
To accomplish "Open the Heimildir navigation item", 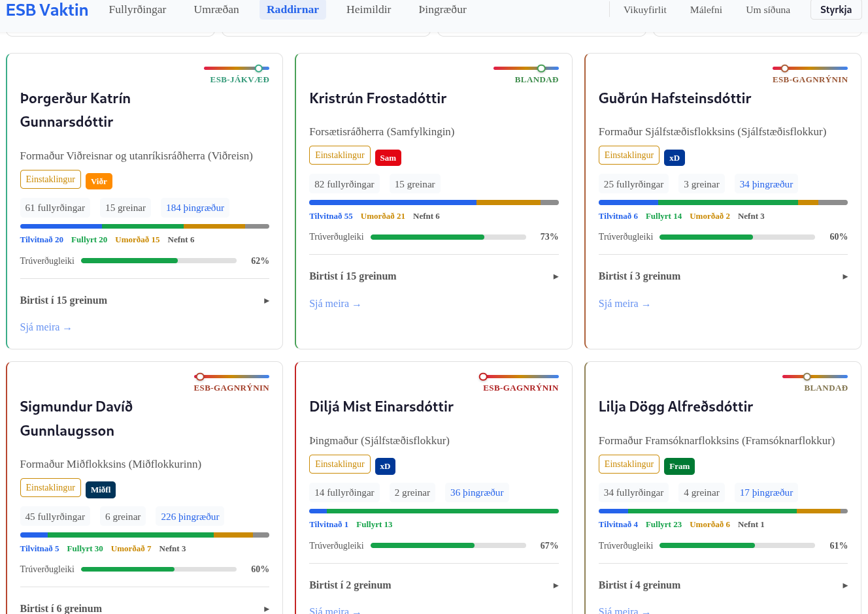I will (369, 10).
